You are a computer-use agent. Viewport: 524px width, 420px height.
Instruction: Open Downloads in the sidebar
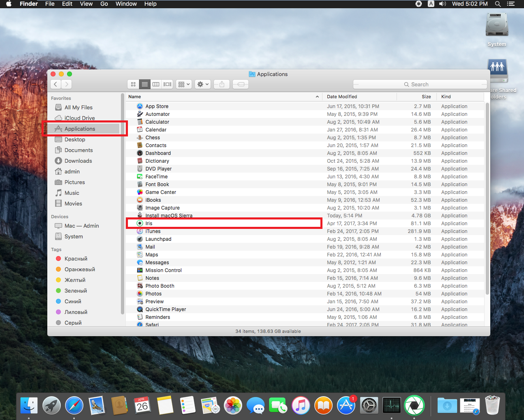[78, 161]
